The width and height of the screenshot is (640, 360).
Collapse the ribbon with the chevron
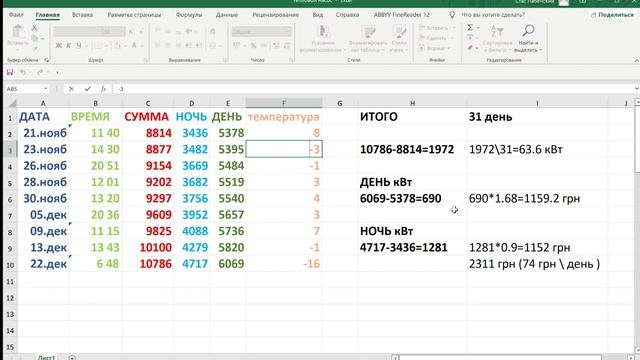[x=636, y=60]
